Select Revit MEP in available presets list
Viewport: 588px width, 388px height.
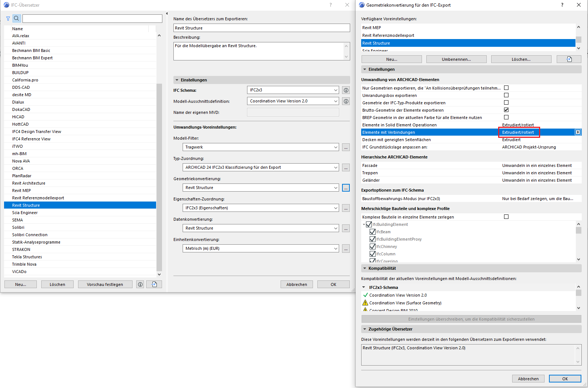click(x=372, y=28)
